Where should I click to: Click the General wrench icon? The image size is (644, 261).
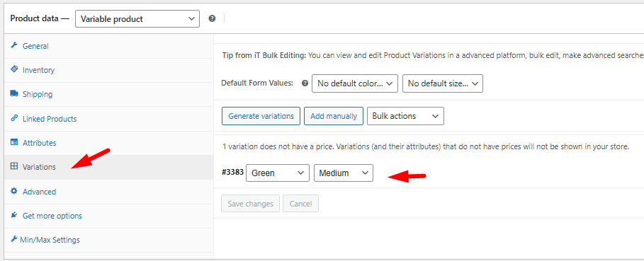click(x=14, y=45)
